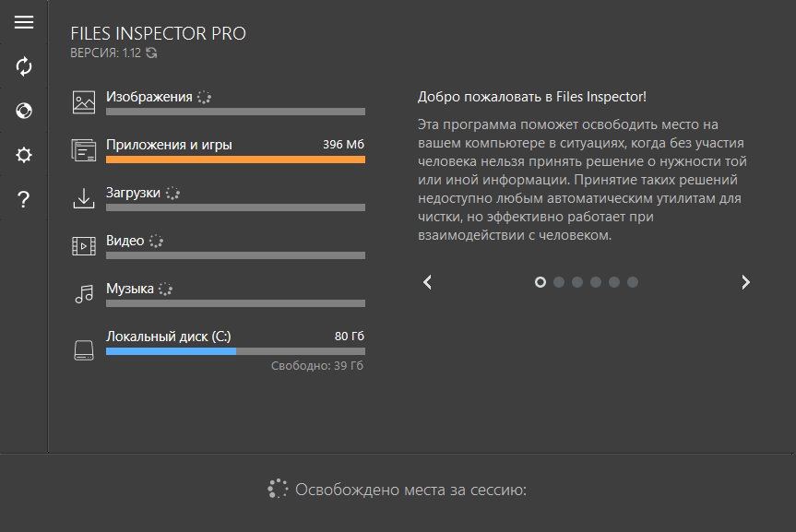The height and width of the screenshot is (532, 796).
Task: Click the Приложения и игры progress bar
Action: click(x=235, y=159)
